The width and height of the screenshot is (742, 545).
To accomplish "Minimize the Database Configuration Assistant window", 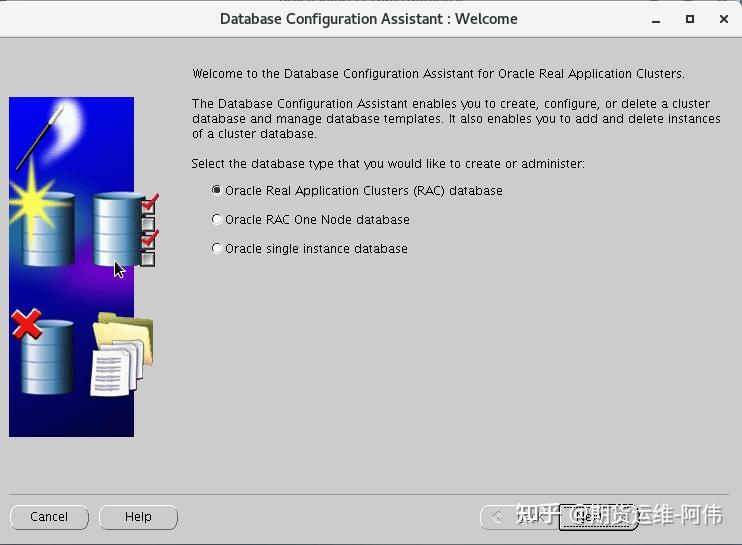I will pos(655,20).
